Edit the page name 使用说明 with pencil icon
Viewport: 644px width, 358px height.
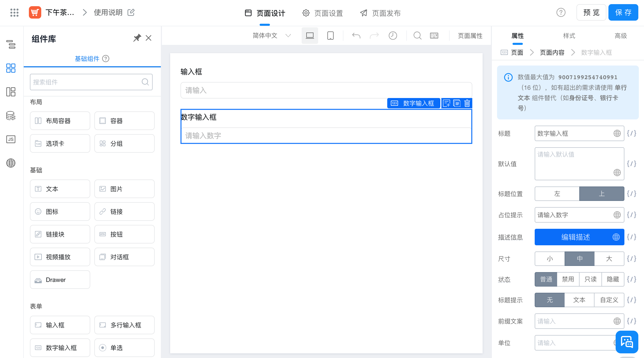(x=131, y=12)
